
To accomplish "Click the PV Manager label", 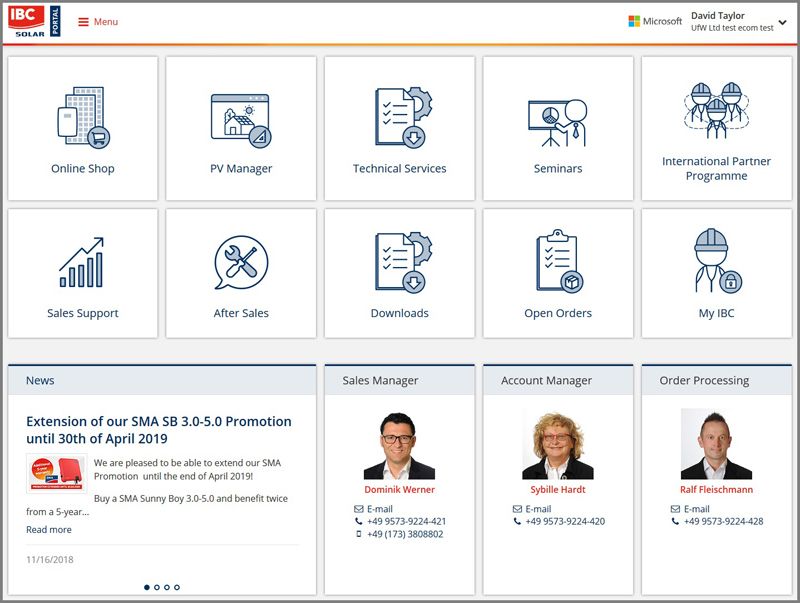I will (x=241, y=169).
